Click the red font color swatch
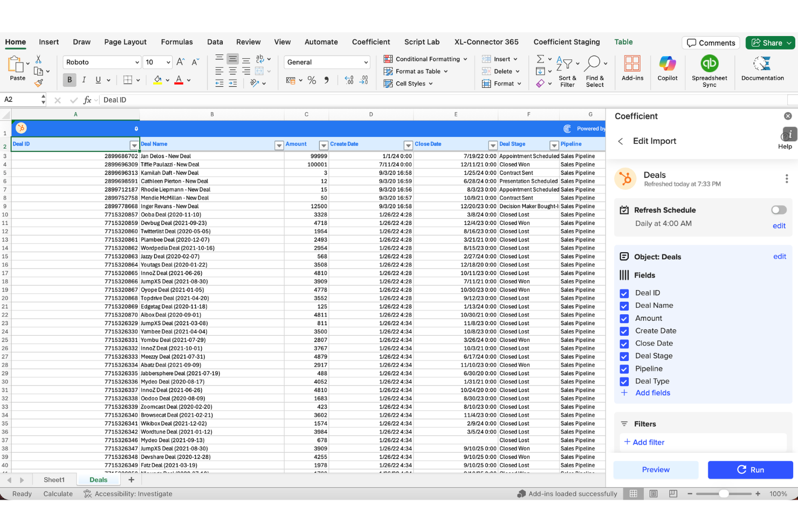 pos(178,80)
